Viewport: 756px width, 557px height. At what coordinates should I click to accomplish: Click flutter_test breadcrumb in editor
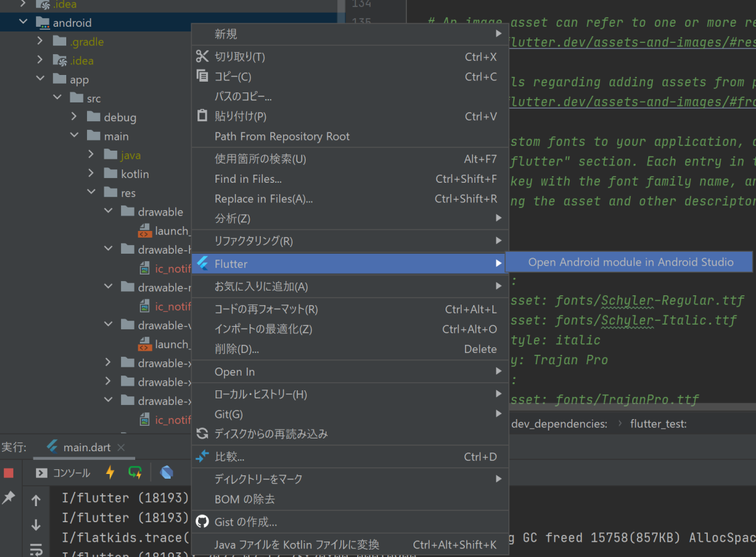(658, 424)
